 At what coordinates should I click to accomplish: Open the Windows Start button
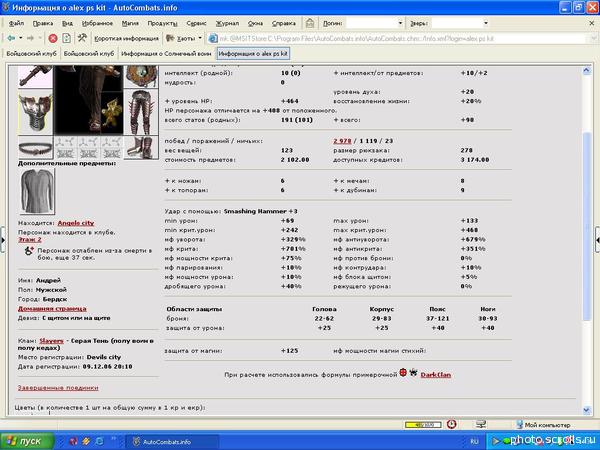coord(27,441)
